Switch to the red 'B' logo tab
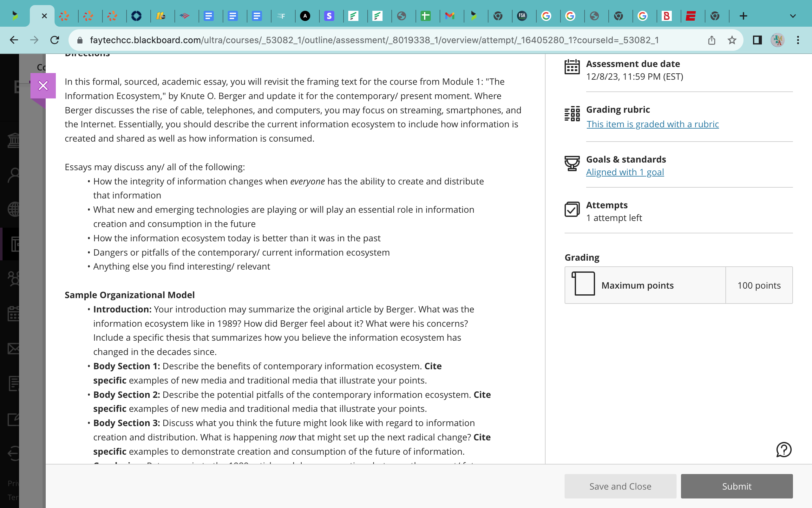812x508 pixels. coord(667,16)
